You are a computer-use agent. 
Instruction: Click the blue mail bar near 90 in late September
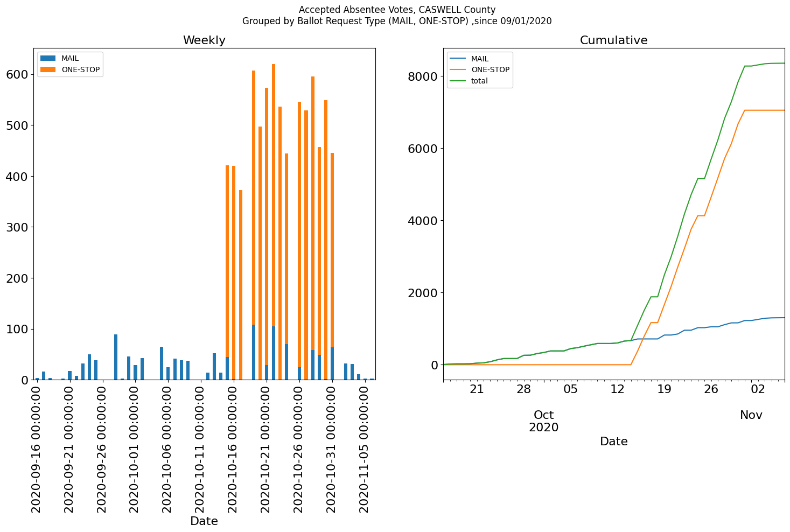[x=116, y=357]
